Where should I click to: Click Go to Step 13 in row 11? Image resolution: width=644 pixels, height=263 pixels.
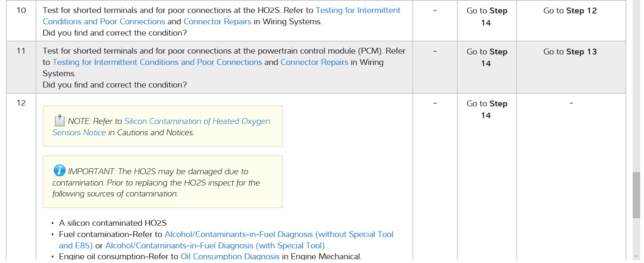click(570, 52)
